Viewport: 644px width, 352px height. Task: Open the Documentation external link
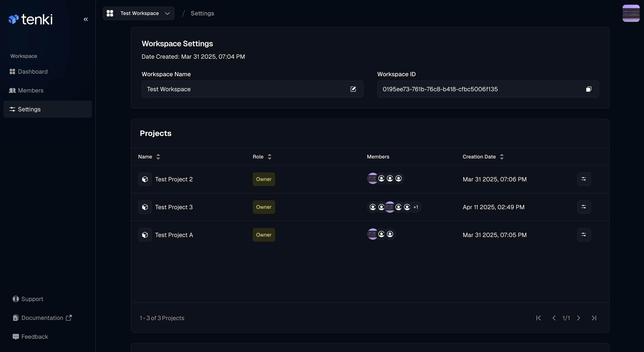[x=43, y=318]
